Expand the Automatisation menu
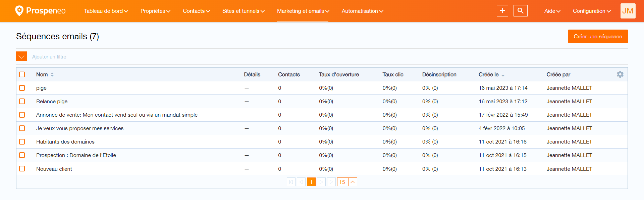This screenshot has width=644, height=200. point(362,11)
